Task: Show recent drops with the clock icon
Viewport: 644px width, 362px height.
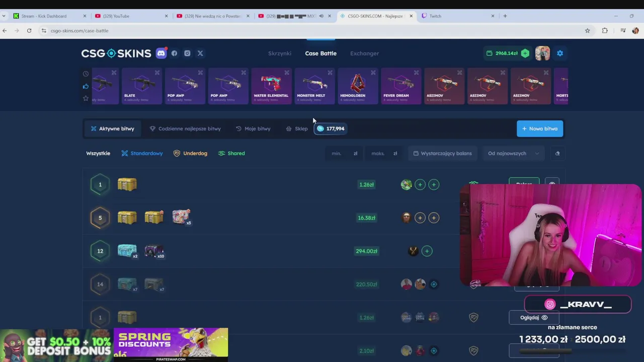Action: (86, 74)
